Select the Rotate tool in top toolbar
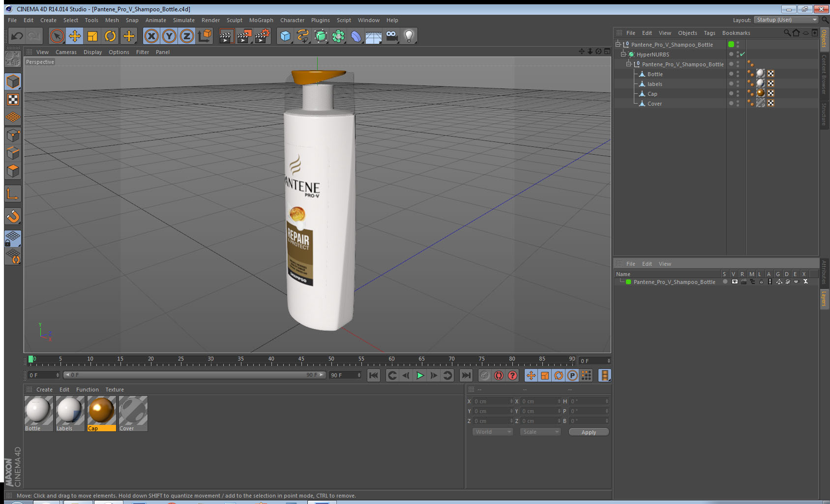 [x=110, y=36]
